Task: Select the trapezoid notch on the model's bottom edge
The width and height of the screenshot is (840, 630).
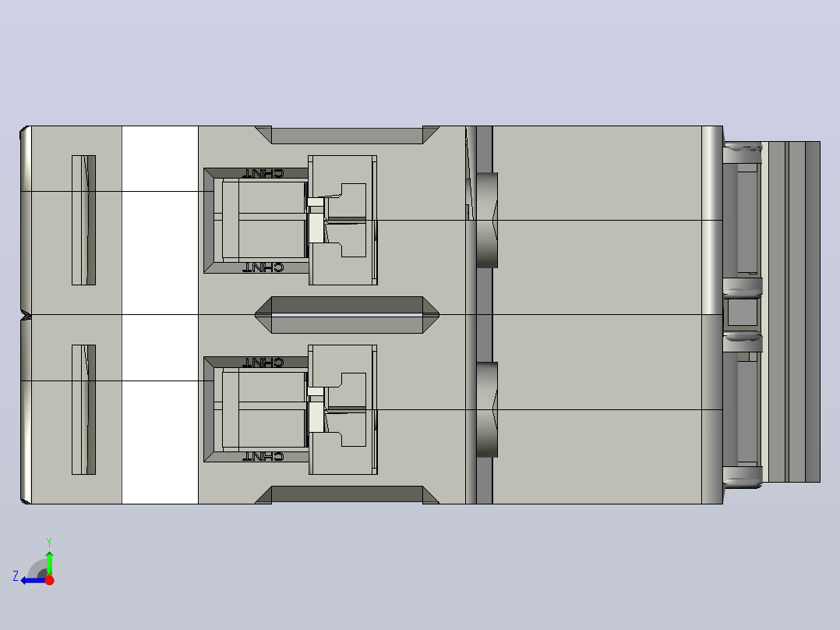Action: coord(348,495)
